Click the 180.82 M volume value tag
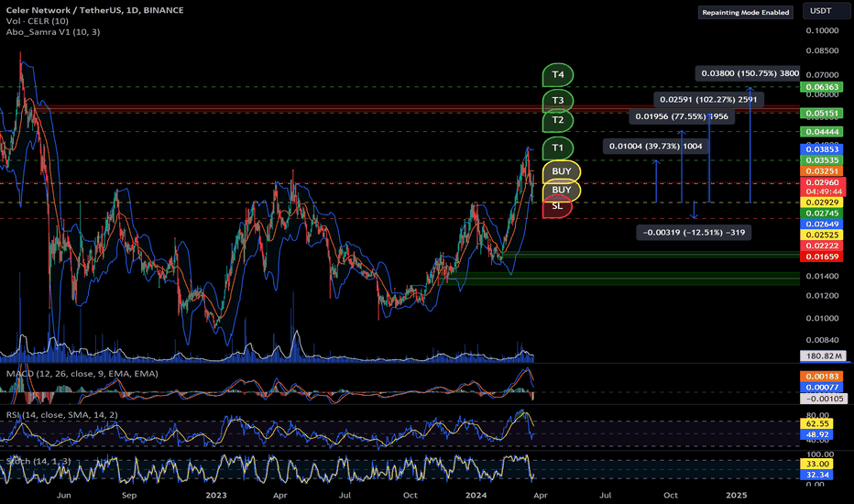The height and width of the screenshot is (504, 854). pos(824,356)
